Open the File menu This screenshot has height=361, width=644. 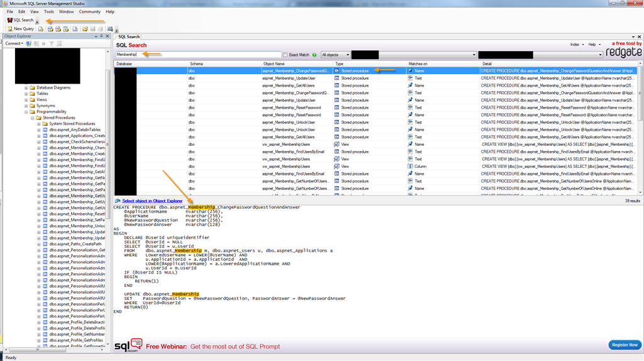tap(10, 11)
